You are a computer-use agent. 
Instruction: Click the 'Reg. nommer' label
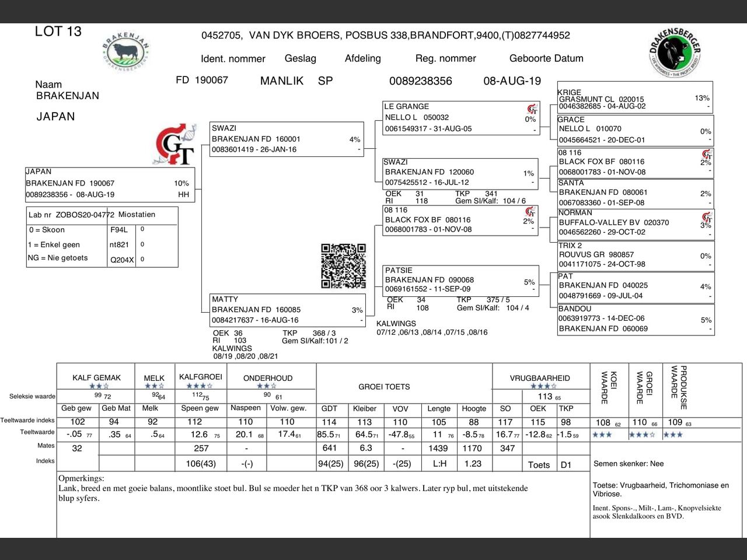tap(446, 58)
